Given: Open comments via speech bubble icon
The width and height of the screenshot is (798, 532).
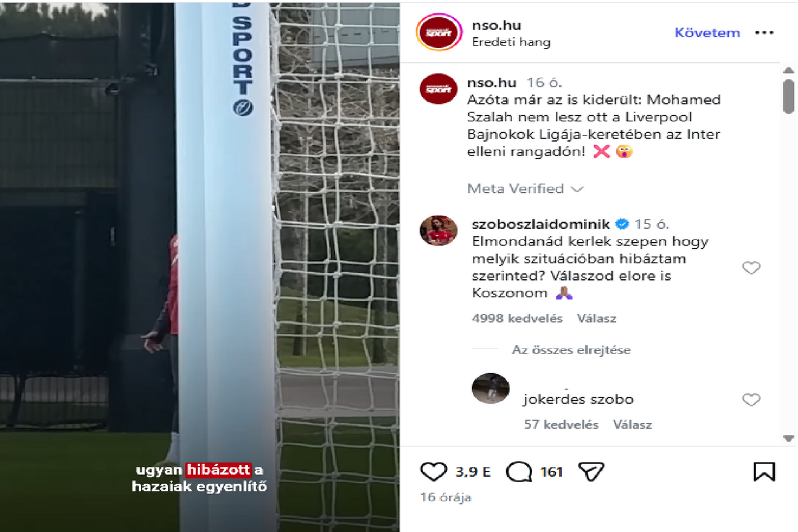Looking at the screenshot, I should 519,472.
